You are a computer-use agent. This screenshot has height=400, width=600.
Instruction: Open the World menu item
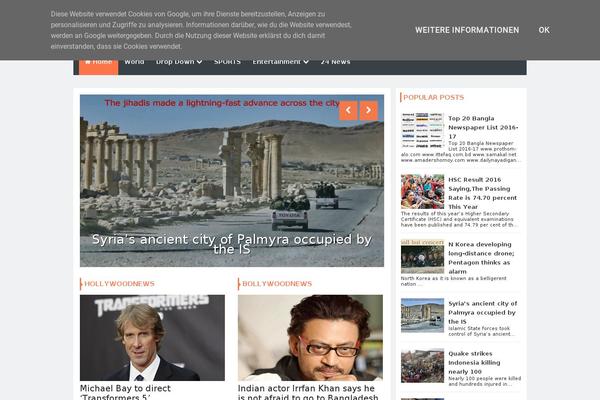tap(134, 63)
